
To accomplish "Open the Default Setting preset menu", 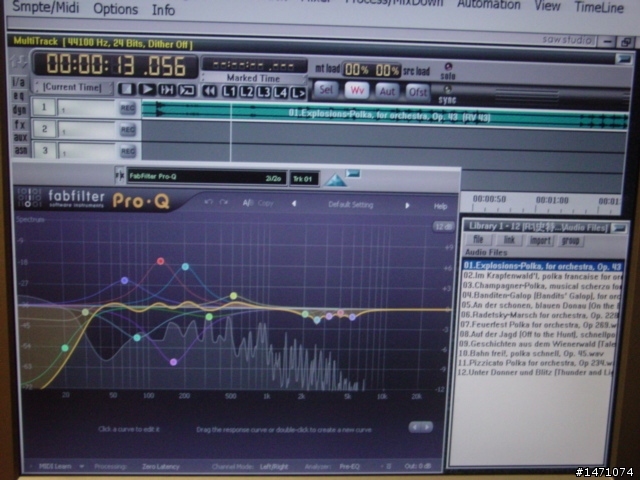I will pos(351,204).
